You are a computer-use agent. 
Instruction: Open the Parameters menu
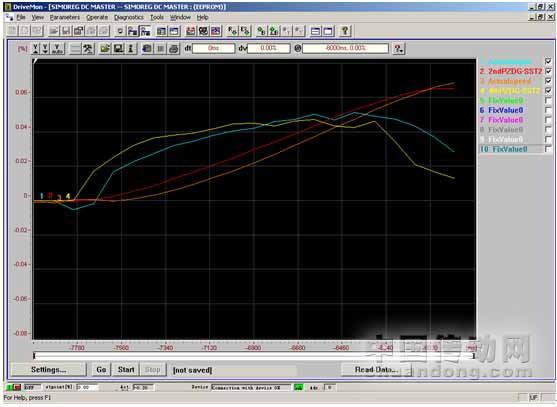65,17
